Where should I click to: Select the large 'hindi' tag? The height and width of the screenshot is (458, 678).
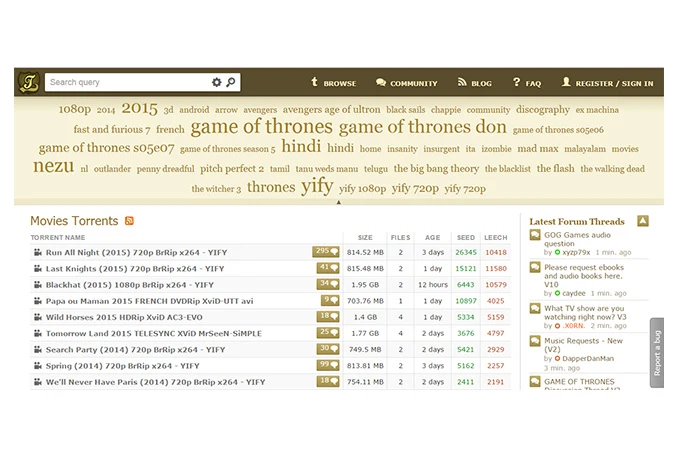click(301, 146)
